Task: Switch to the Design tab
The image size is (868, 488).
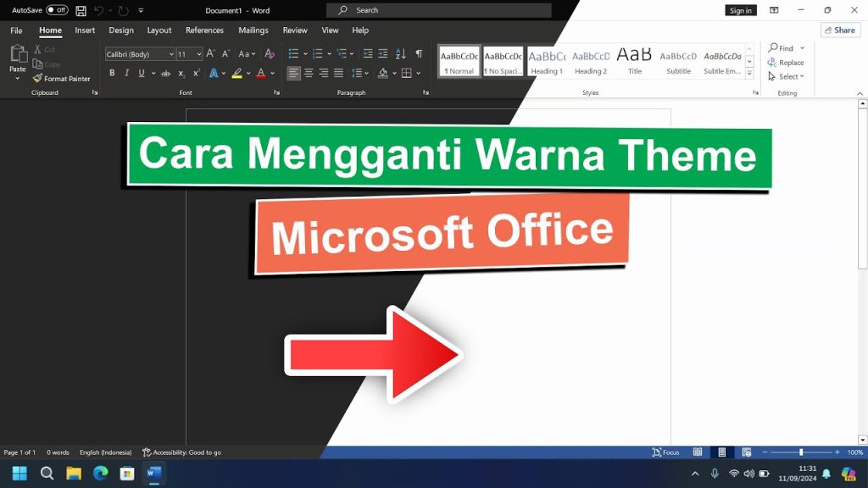Action: pyautogui.click(x=121, y=30)
